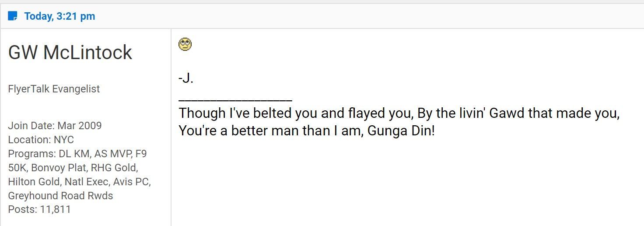Click the line ending with Gunga Din!

pyautogui.click(x=307, y=131)
